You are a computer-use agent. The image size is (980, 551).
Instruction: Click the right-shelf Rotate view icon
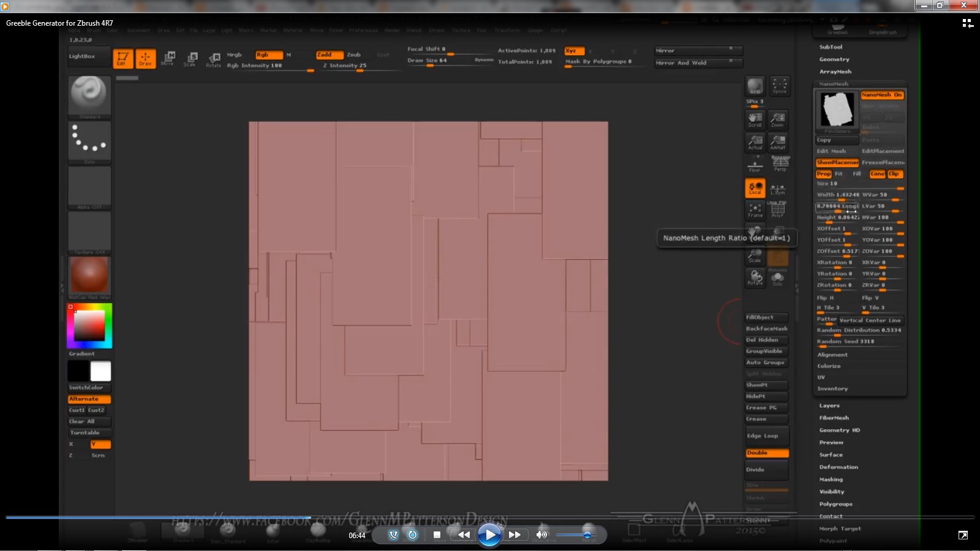point(755,278)
